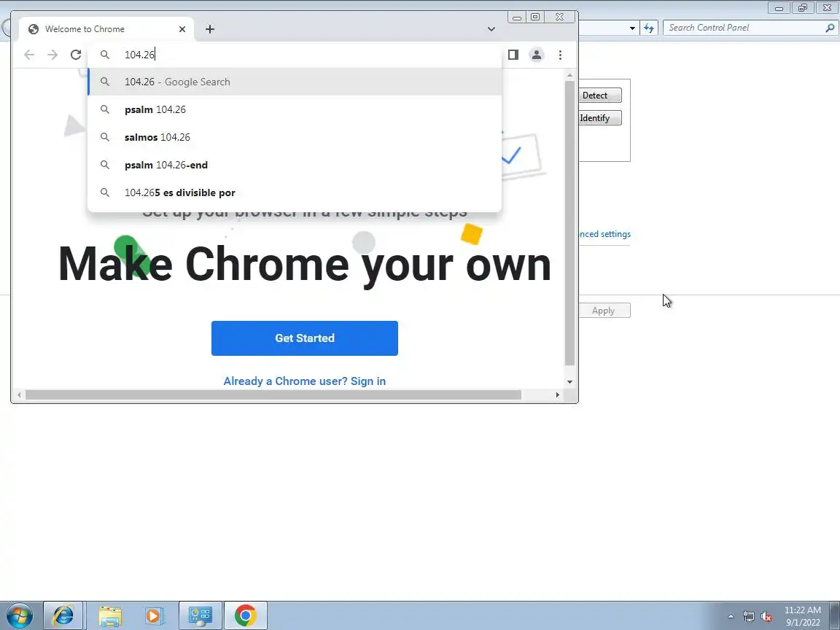This screenshot has height=630, width=840.
Task: Open Windows Explorer from the taskbar
Action: [110, 615]
